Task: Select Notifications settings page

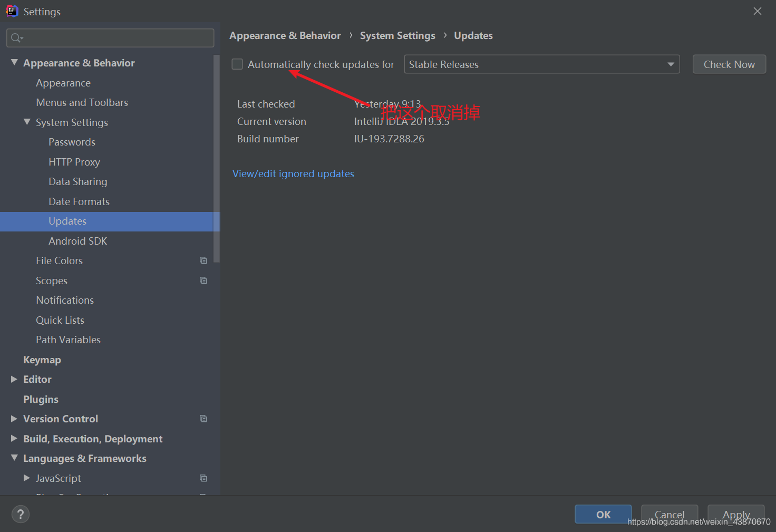Action: coord(65,300)
